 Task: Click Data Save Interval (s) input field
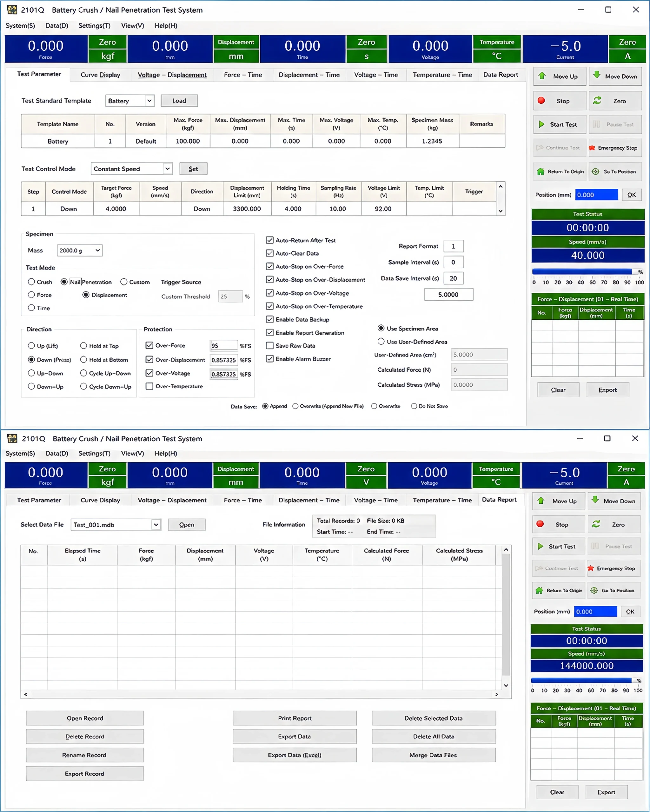(x=453, y=278)
